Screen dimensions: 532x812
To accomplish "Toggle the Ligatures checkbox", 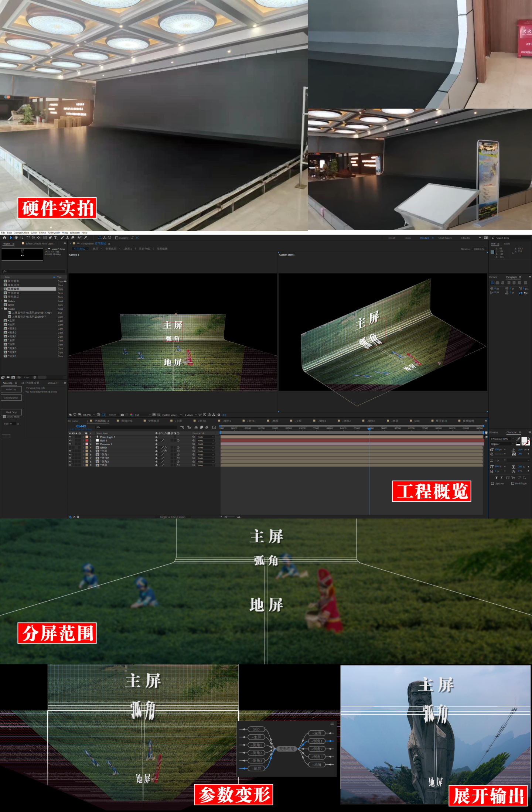I will click(492, 484).
